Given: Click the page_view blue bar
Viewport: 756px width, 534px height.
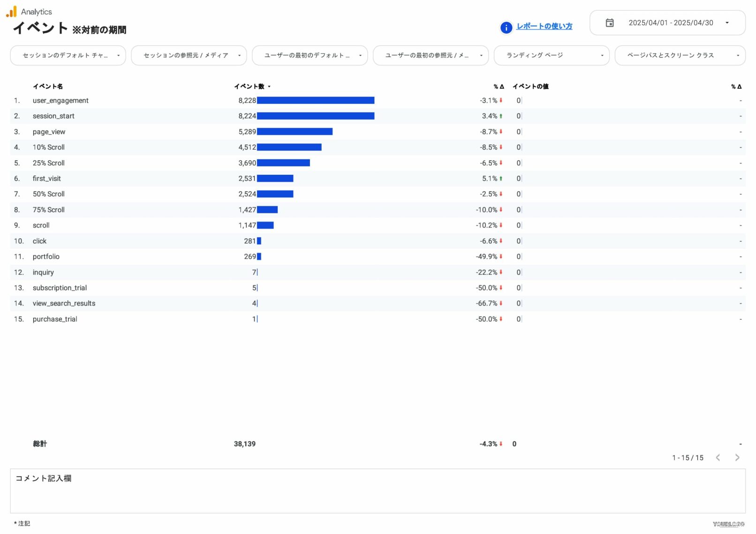Looking at the screenshot, I should coord(295,132).
